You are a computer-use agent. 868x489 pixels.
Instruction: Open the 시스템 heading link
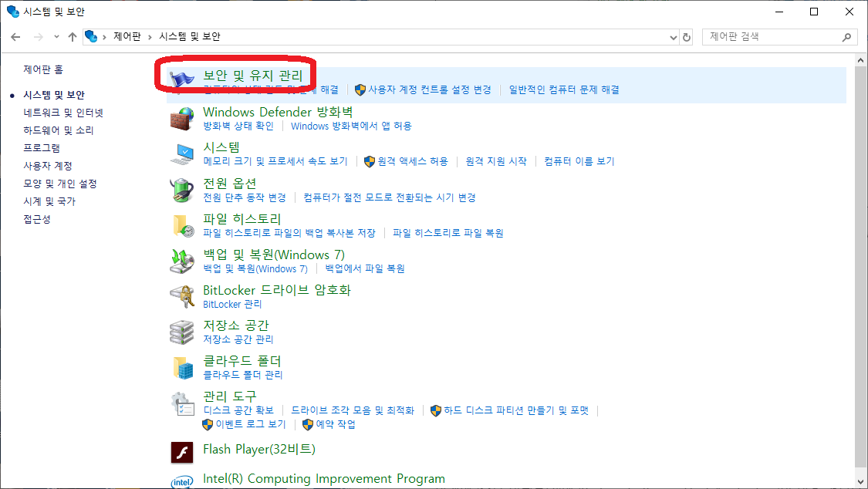221,147
